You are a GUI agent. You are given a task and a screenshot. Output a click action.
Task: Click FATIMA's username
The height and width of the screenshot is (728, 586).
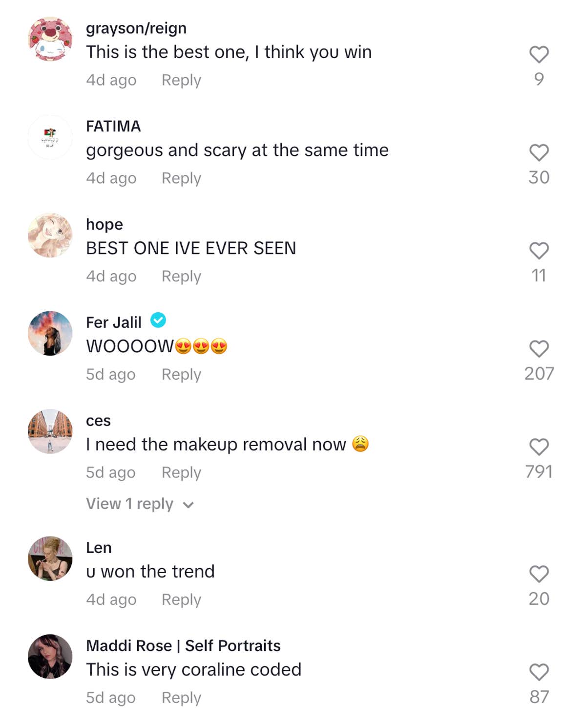click(x=113, y=126)
